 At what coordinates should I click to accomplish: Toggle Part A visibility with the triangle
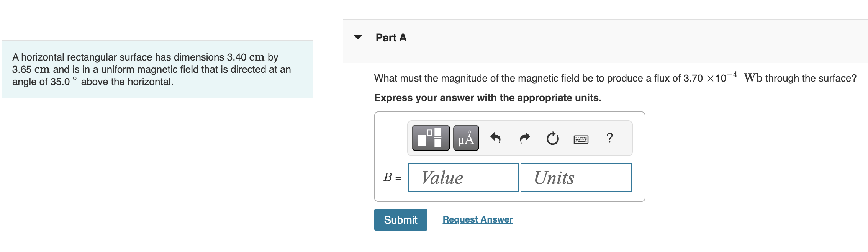[357, 37]
